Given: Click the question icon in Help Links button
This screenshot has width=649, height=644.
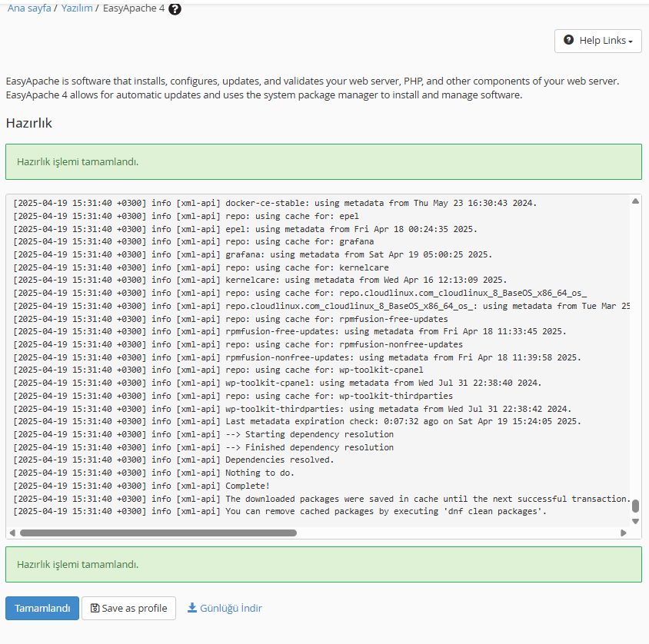Looking at the screenshot, I should click(x=569, y=40).
